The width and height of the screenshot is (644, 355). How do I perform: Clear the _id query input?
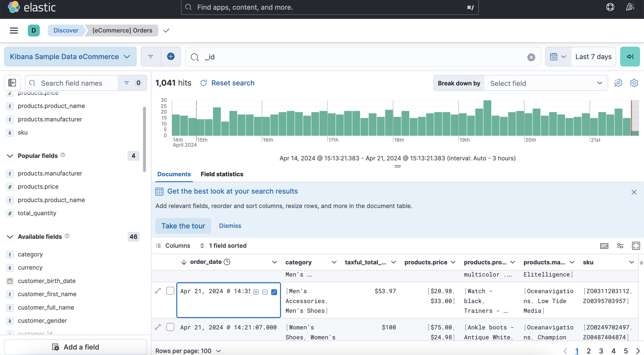click(x=531, y=57)
